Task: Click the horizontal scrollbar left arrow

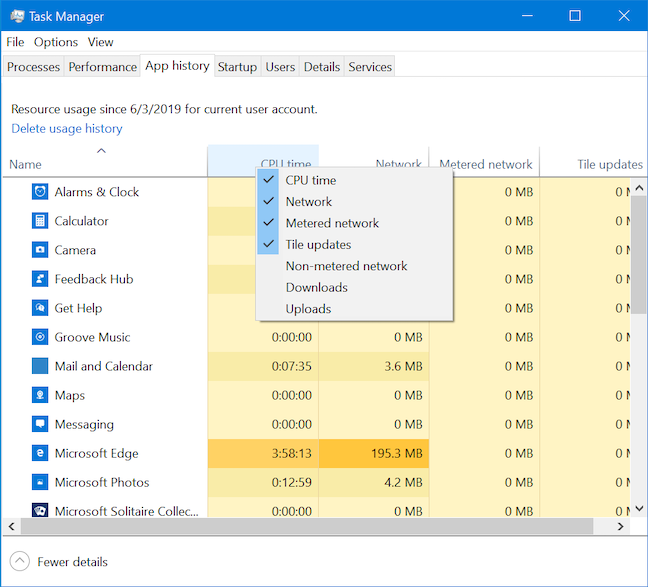Action: 12,526
